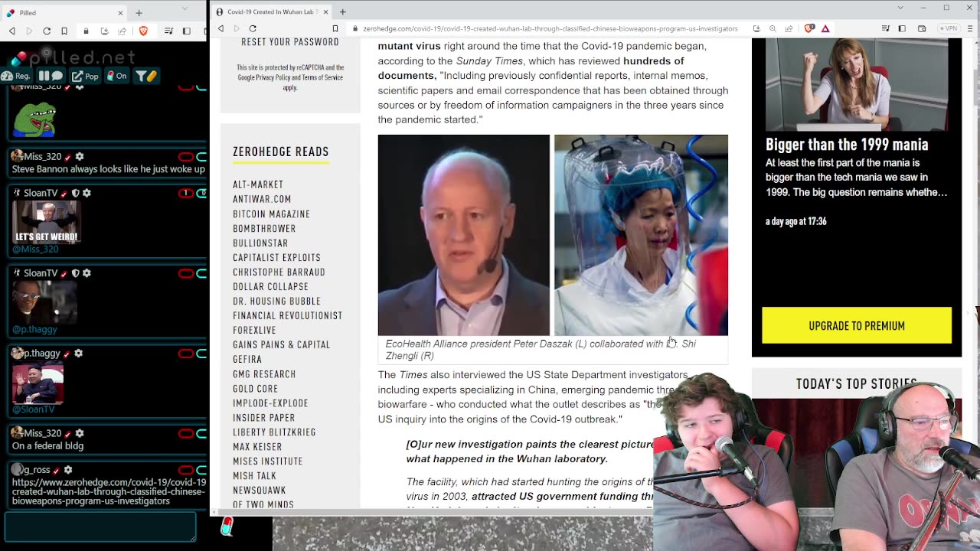Open the LIBERTY BLITZKRIEG link
Screen dimensions: 980x551
click(x=274, y=432)
